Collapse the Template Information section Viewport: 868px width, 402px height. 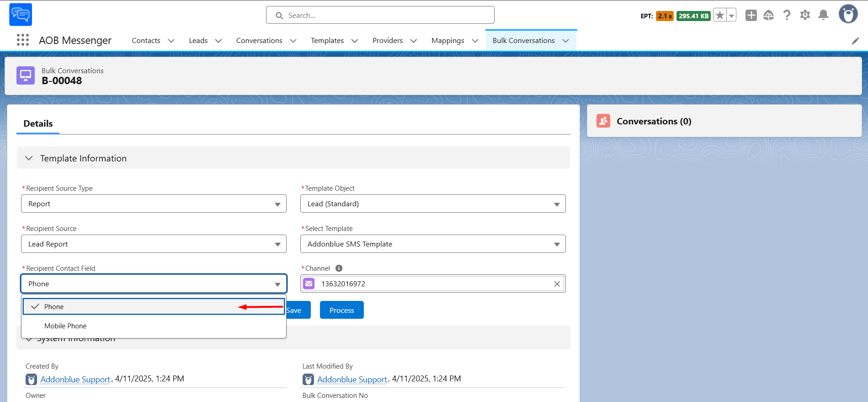tap(29, 158)
